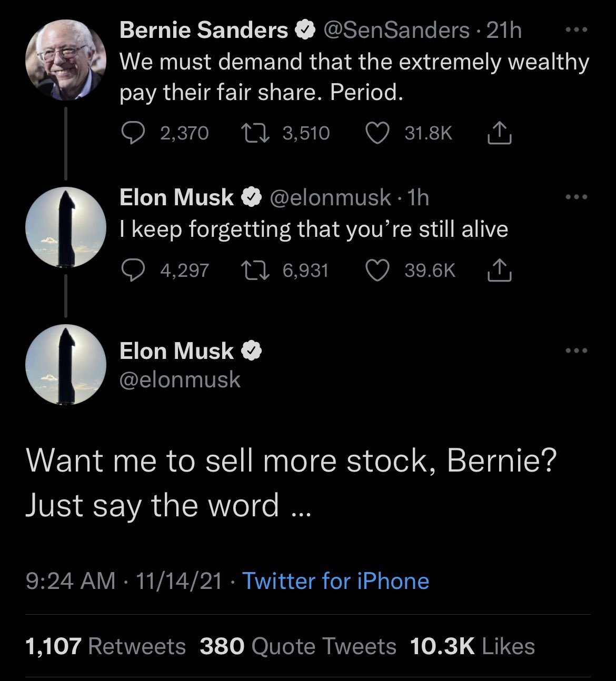Share Elon Musk's 'still alive' tweet
Image resolution: width=616 pixels, height=681 pixels.
499,271
